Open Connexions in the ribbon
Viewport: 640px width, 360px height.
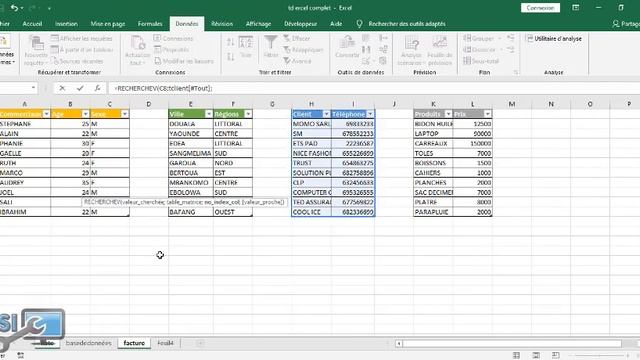[x=173, y=38]
